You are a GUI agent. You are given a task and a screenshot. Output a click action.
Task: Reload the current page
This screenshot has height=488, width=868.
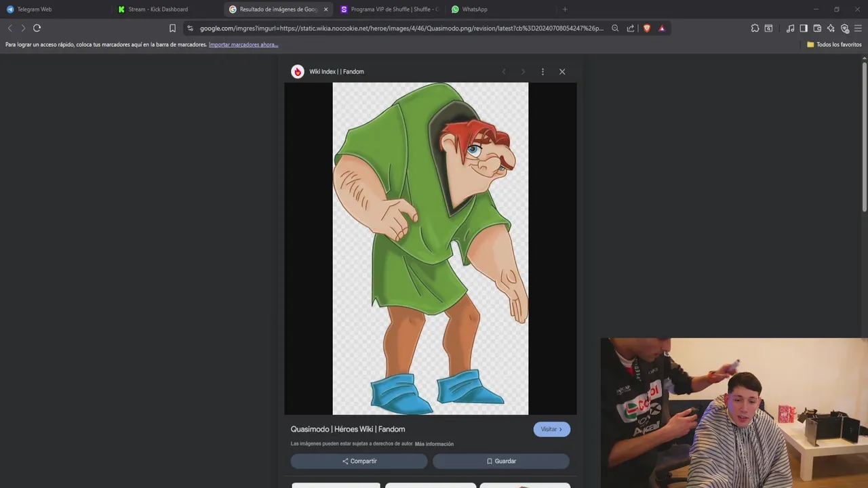37,28
